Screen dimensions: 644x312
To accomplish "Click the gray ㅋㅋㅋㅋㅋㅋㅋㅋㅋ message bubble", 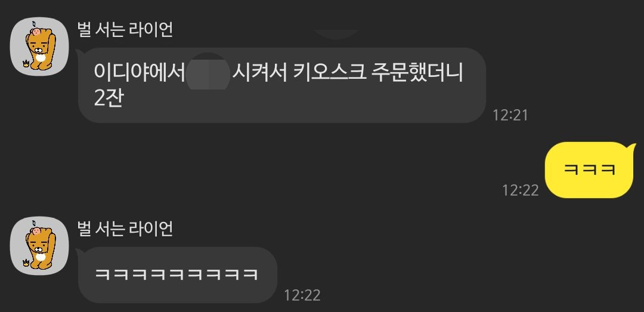I will click(x=178, y=274).
